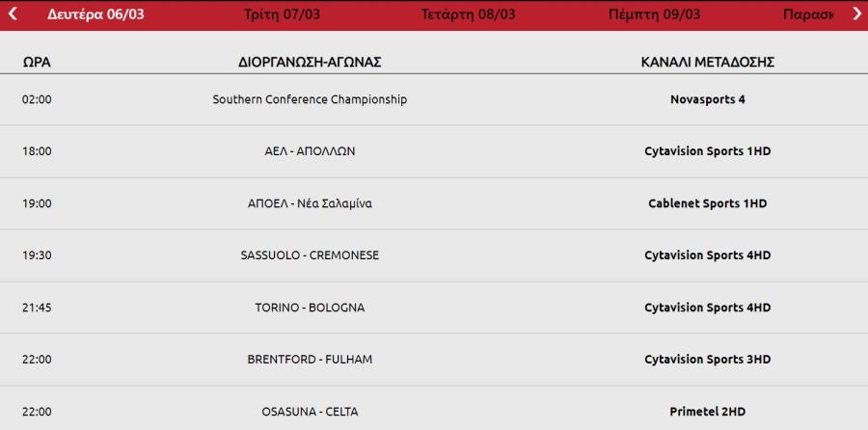Click the ΩΡΑ column header
This screenshot has height=430, width=868.
click(x=37, y=63)
